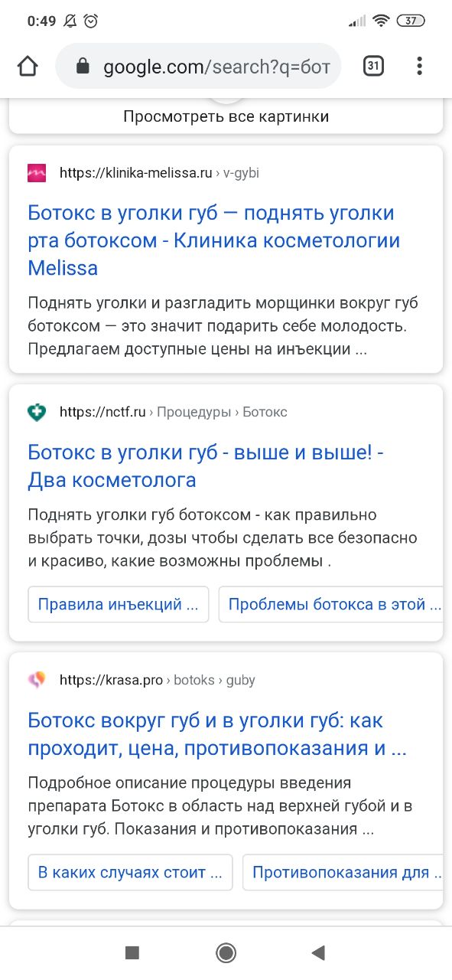Tap Android home circle button

coord(226,952)
